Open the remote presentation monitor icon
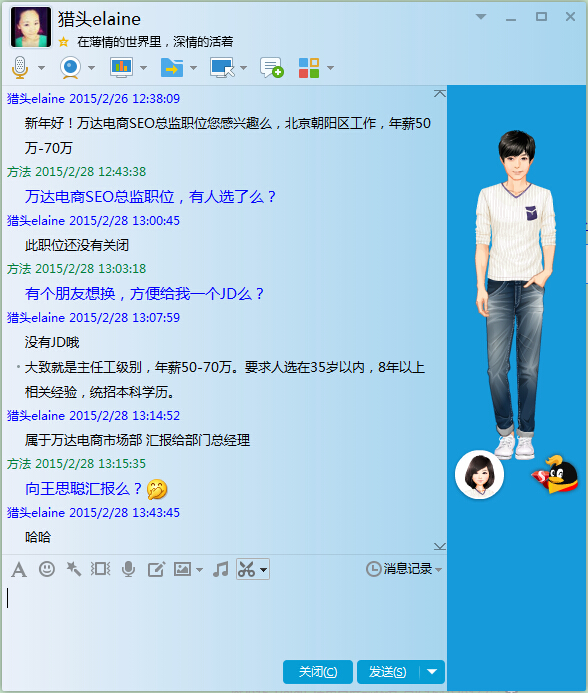Image resolution: width=588 pixels, height=693 pixels. click(x=122, y=68)
